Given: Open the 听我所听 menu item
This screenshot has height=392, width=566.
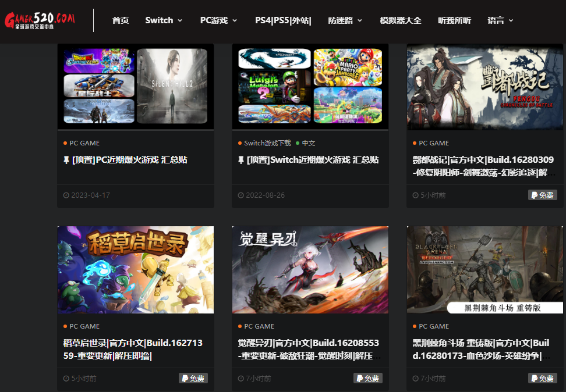Looking at the screenshot, I should tap(454, 20).
